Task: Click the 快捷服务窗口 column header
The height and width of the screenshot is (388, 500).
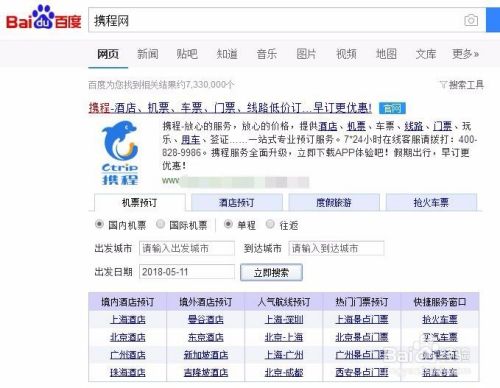Action: [x=440, y=302]
